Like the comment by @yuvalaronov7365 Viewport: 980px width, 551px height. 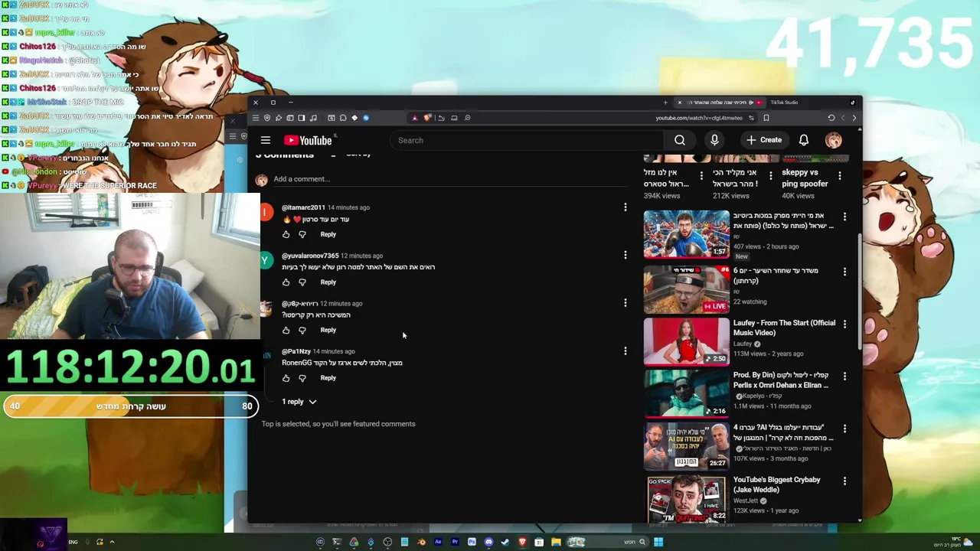(286, 282)
